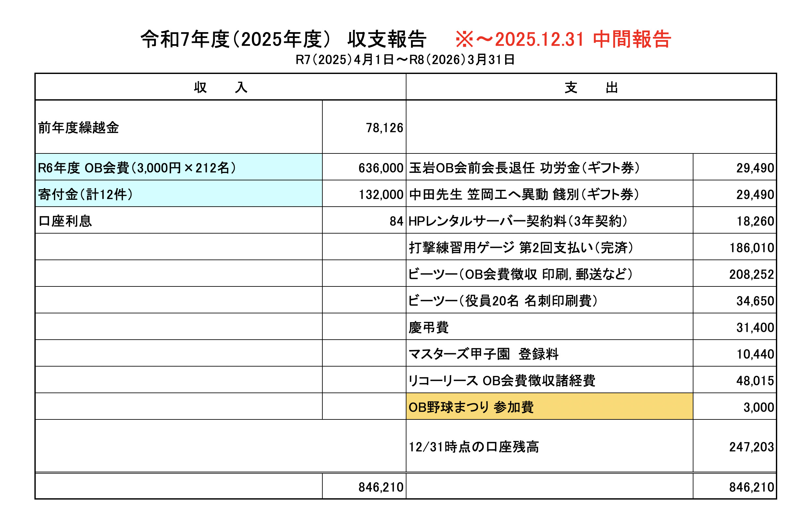Select the yellow OB野球まつり 参加費 cell

tap(471, 407)
